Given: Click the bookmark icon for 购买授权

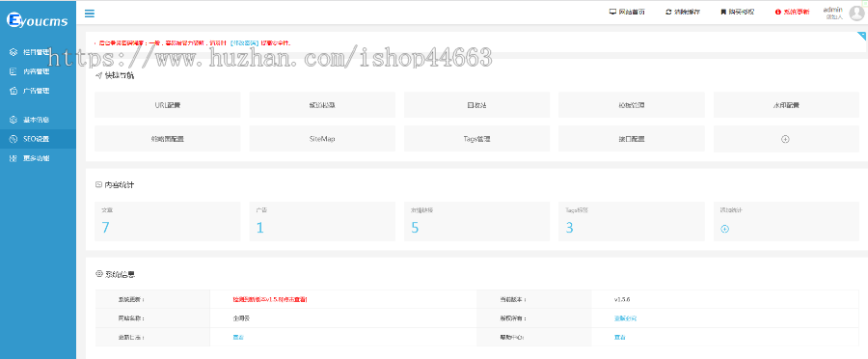Looking at the screenshot, I should point(723,12).
